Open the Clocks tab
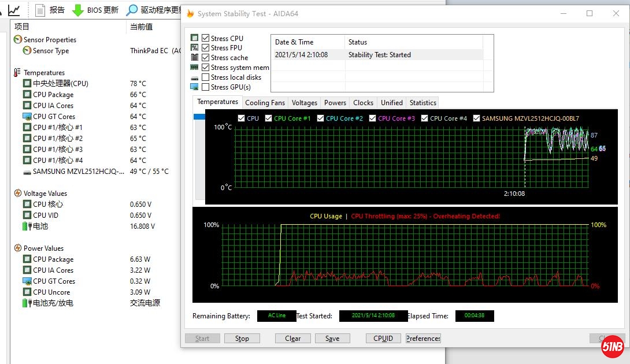630x364 pixels. (363, 102)
